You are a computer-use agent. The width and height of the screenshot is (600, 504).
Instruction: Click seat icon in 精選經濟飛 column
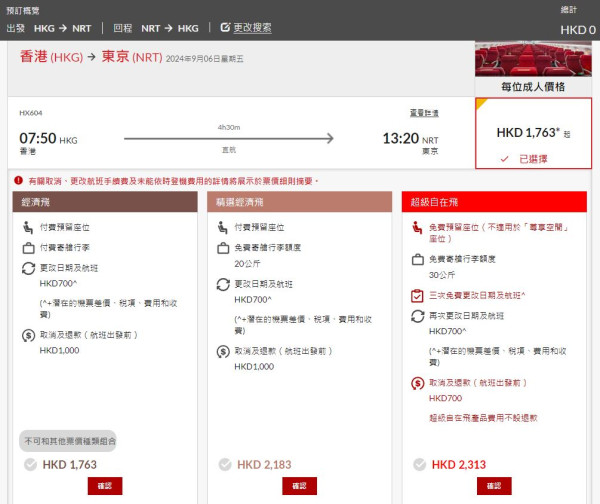[223, 227]
